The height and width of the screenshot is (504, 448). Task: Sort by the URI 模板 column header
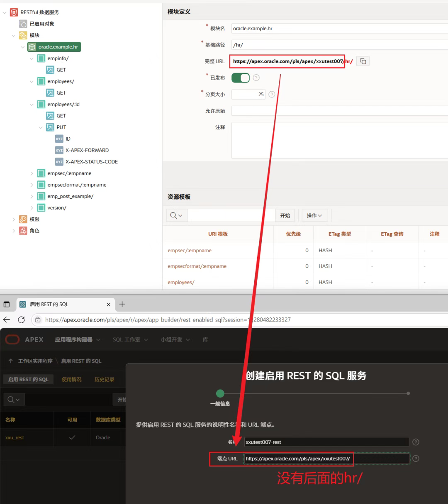[218, 234]
